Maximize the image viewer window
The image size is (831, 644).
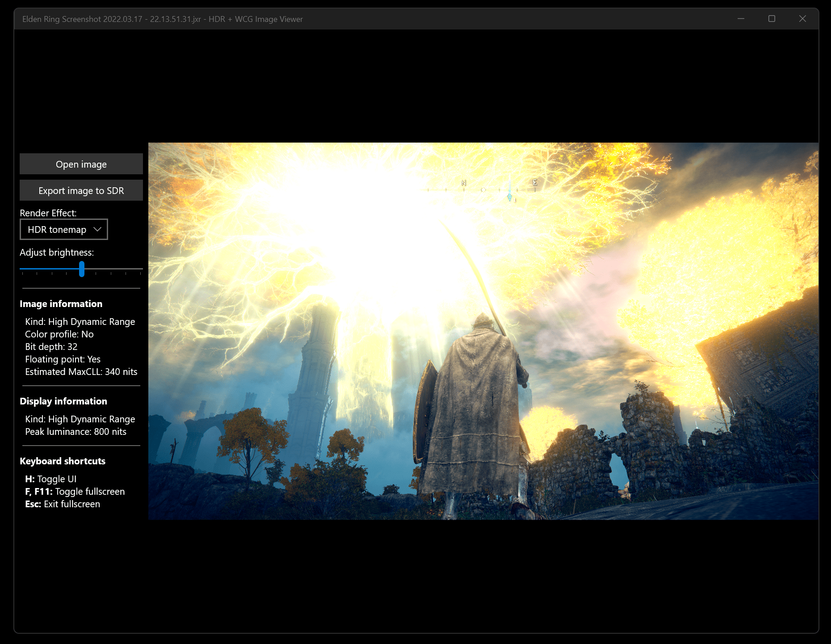(772, 19)
